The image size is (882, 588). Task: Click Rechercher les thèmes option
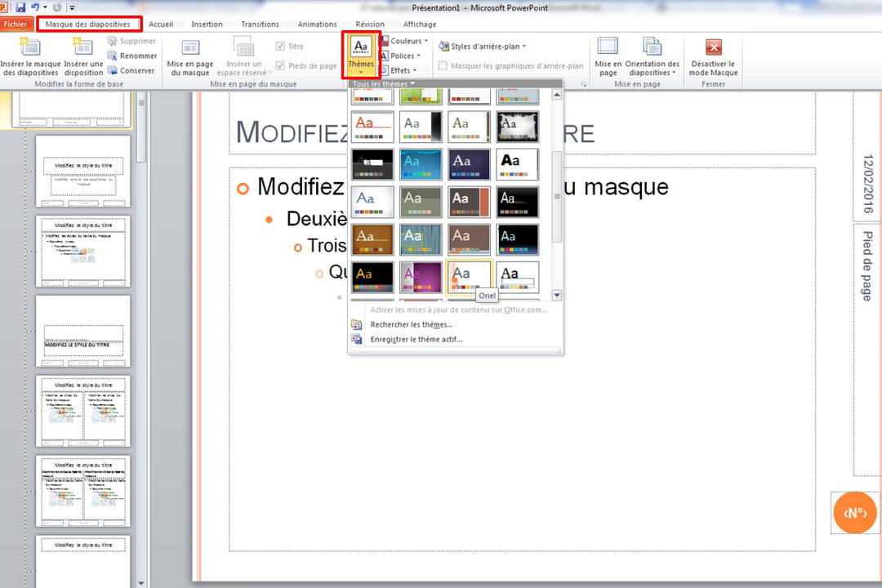(411, 324)
